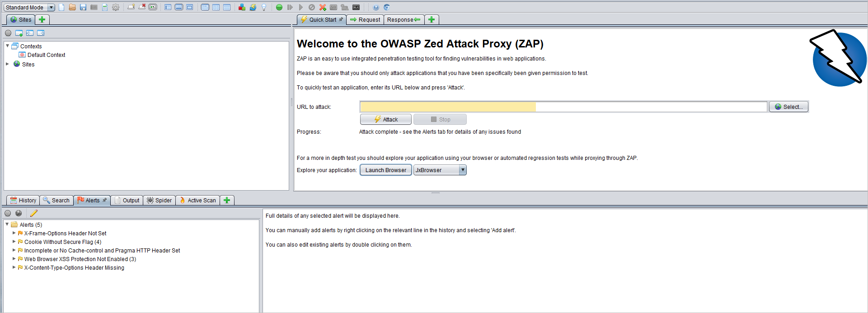Open the Spider tab
Image resolution: width=868 pixels, height=313 pixels.
click(159, 200)
